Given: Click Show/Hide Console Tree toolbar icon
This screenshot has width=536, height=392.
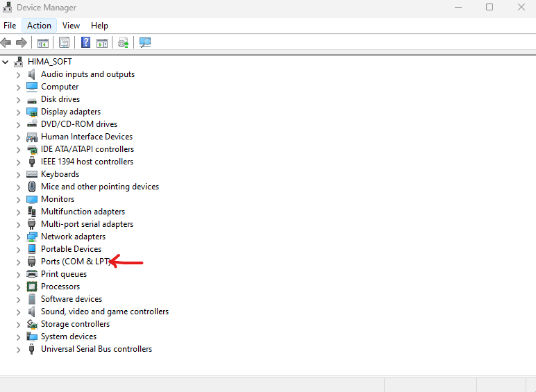Looking at the screenshot, I should 43,43.
